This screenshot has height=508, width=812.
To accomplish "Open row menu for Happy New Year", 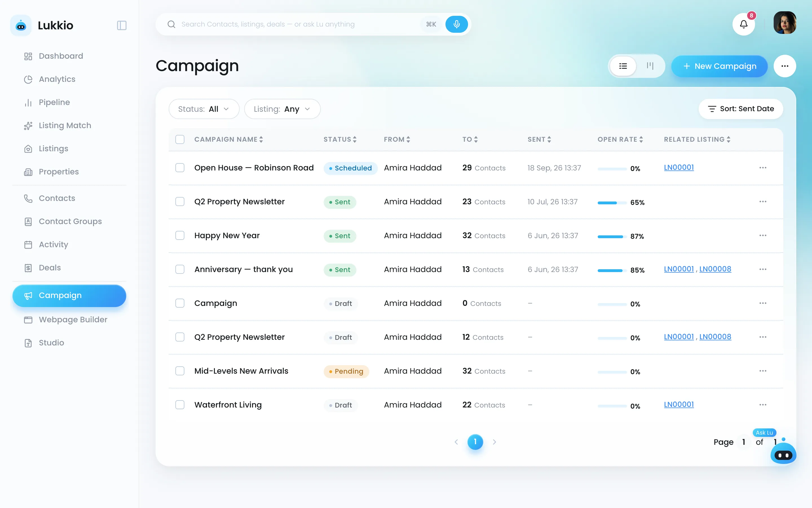I will click(x=763, y=236).
